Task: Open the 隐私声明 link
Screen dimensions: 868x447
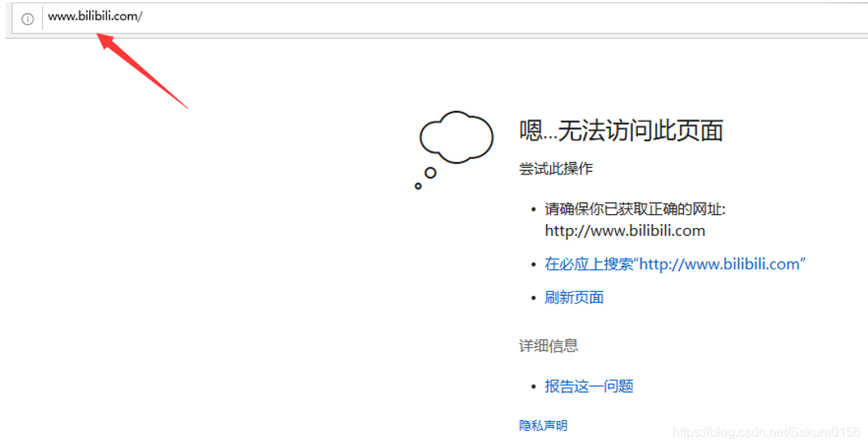Action: (x=543, y=425)
